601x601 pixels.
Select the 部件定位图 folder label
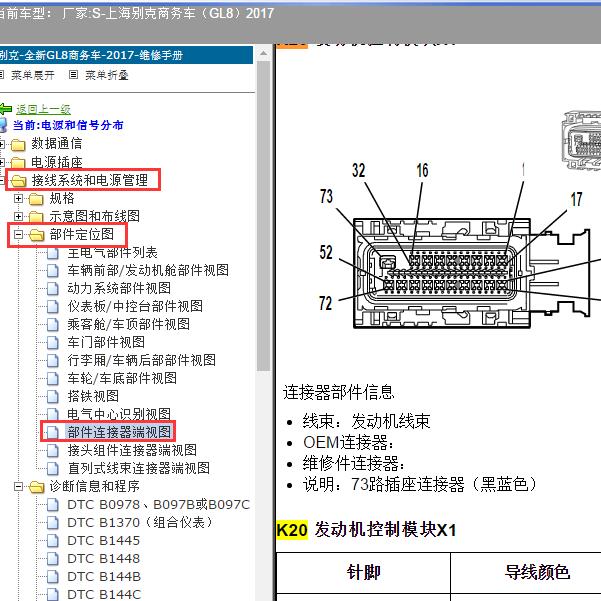click(x=82, y=234)
